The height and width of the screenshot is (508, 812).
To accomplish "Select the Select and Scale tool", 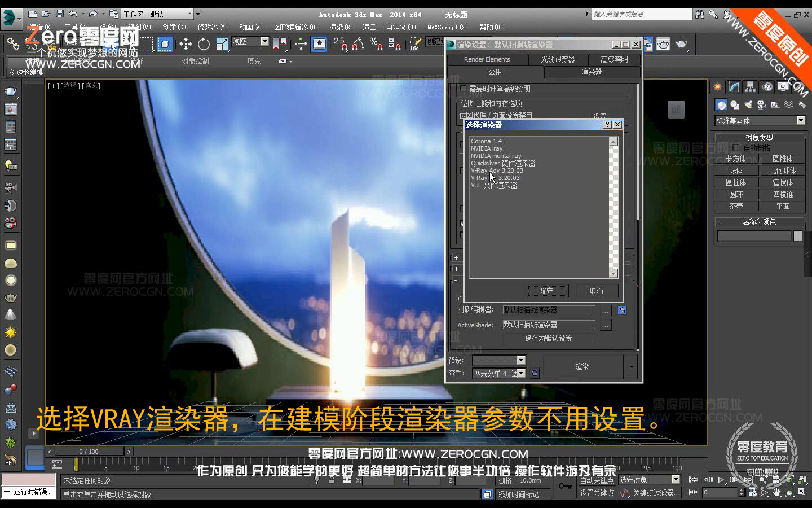I will coord(222,43).
